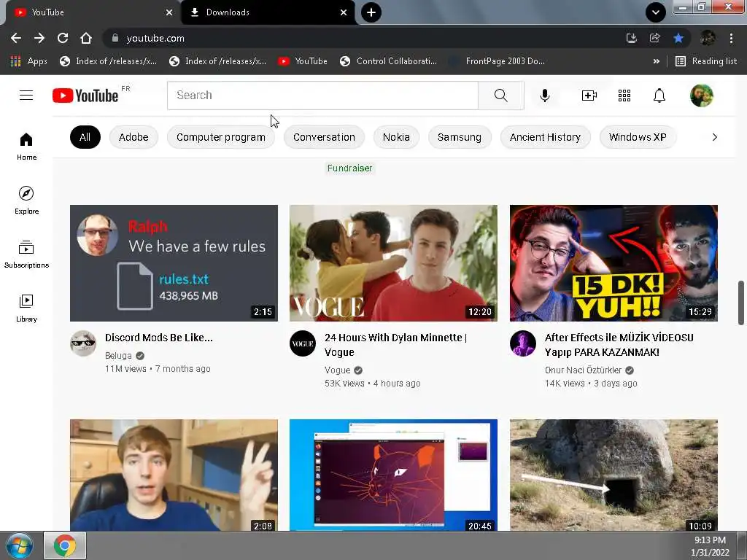747x560 pixels.
Task: Click the install app icon in address bar
Action: click(632, 38)
